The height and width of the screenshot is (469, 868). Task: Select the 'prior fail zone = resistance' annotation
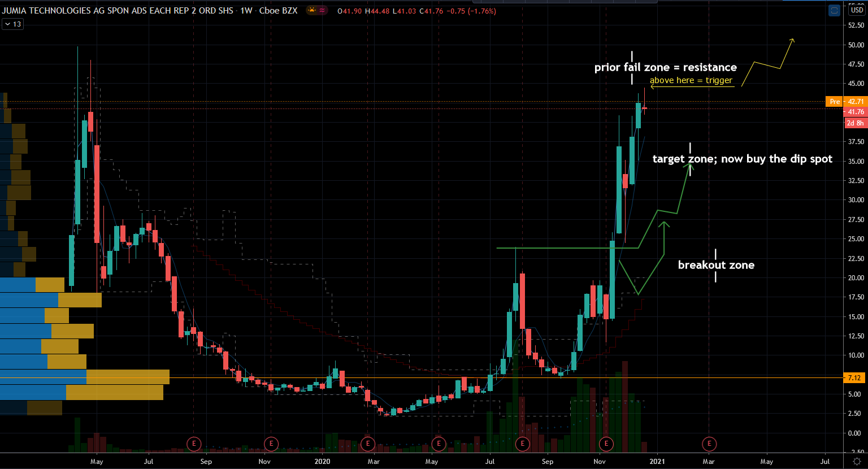click(666, 67)
